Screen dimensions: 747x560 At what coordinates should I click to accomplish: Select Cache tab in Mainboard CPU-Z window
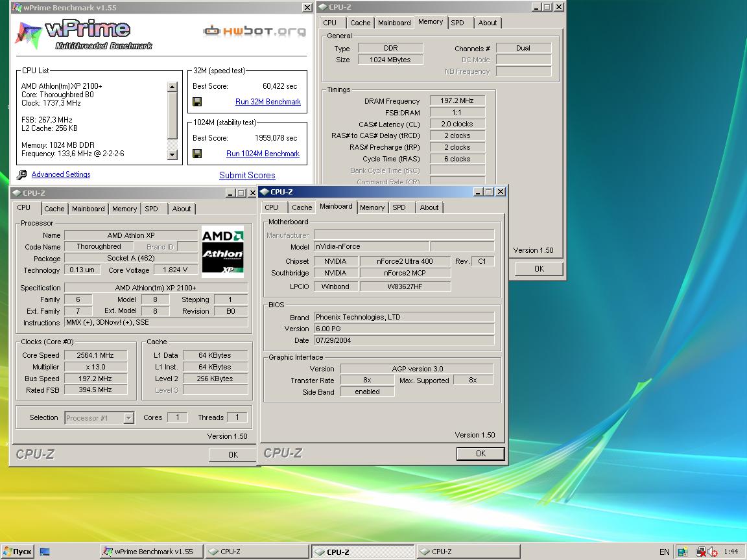(x=302, y=207)
